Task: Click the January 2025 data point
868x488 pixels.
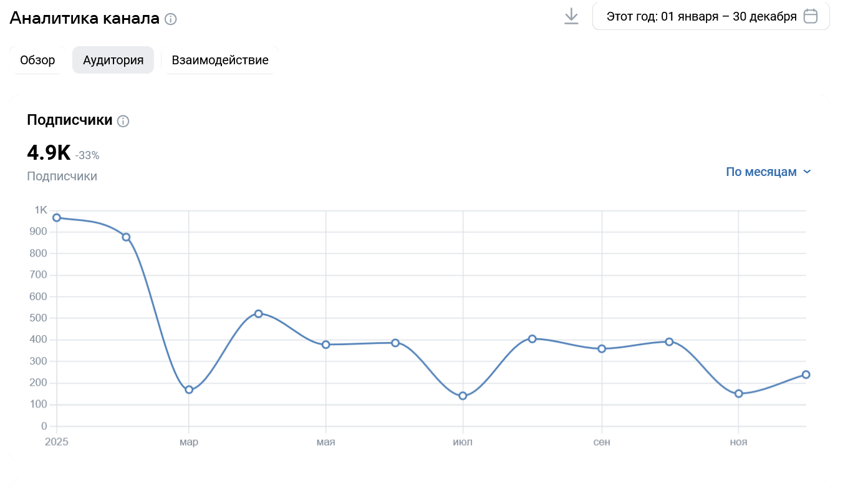Action: tap(57, 218)
